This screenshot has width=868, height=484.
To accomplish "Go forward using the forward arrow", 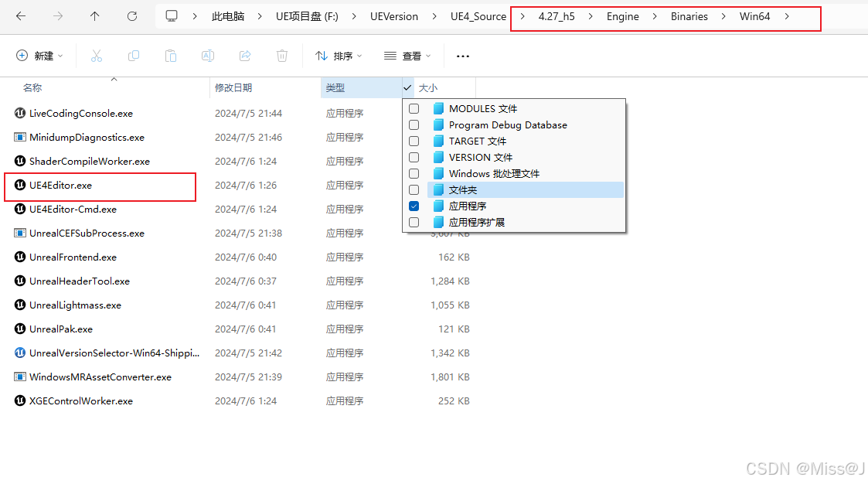I will tap(57, 16).
